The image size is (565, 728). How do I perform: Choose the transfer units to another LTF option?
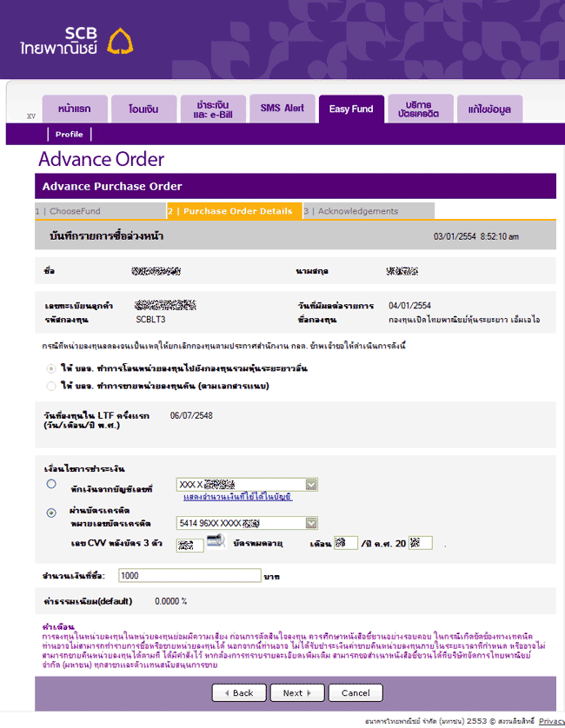coord(51,369)
